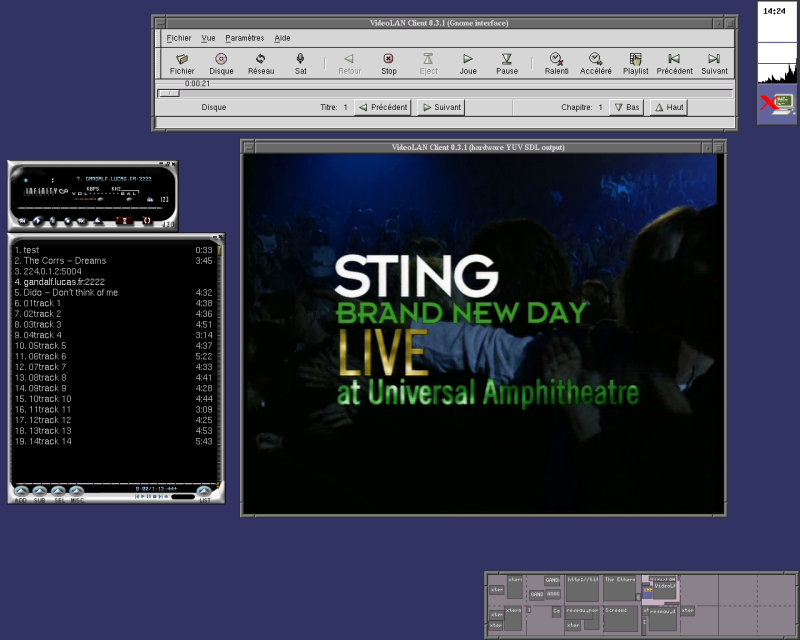Click the XMMS next track button
Screen dimensions: 800x640
click(x=81, y=221)
